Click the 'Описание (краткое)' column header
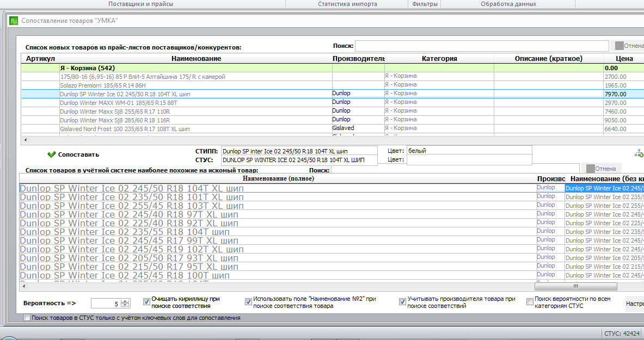 (548, 58)
